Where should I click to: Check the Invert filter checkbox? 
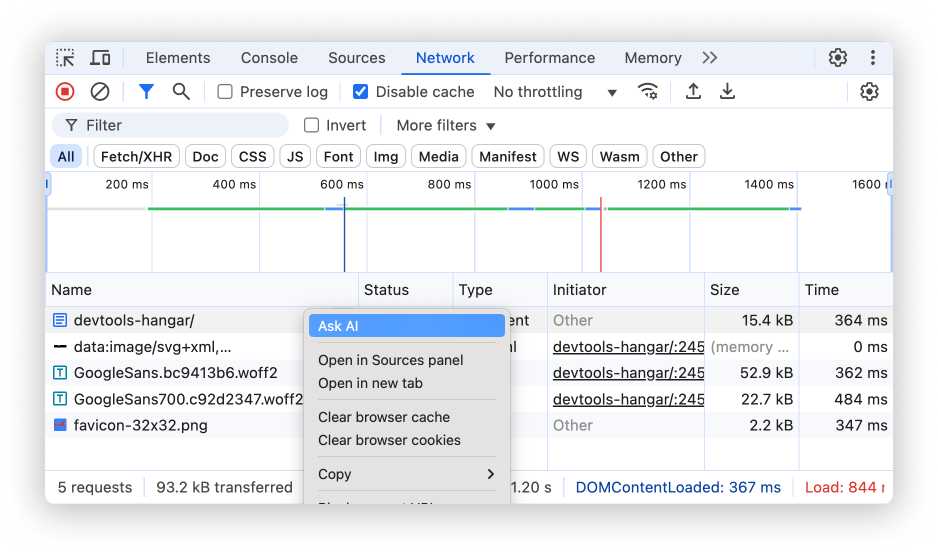(312, 125)
